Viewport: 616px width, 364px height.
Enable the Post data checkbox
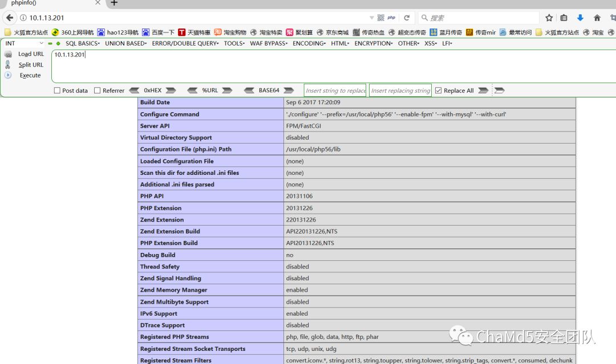pyautogui.click(x=57, y=90)
